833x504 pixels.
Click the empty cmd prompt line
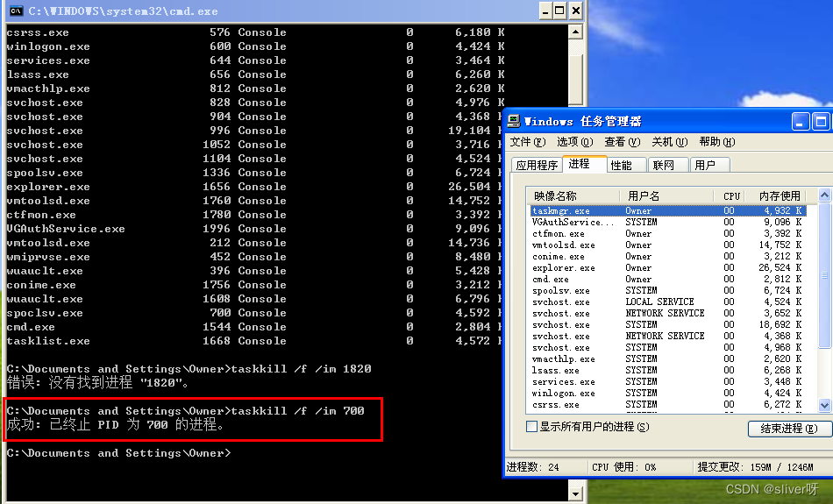click(x=119, y=453)
